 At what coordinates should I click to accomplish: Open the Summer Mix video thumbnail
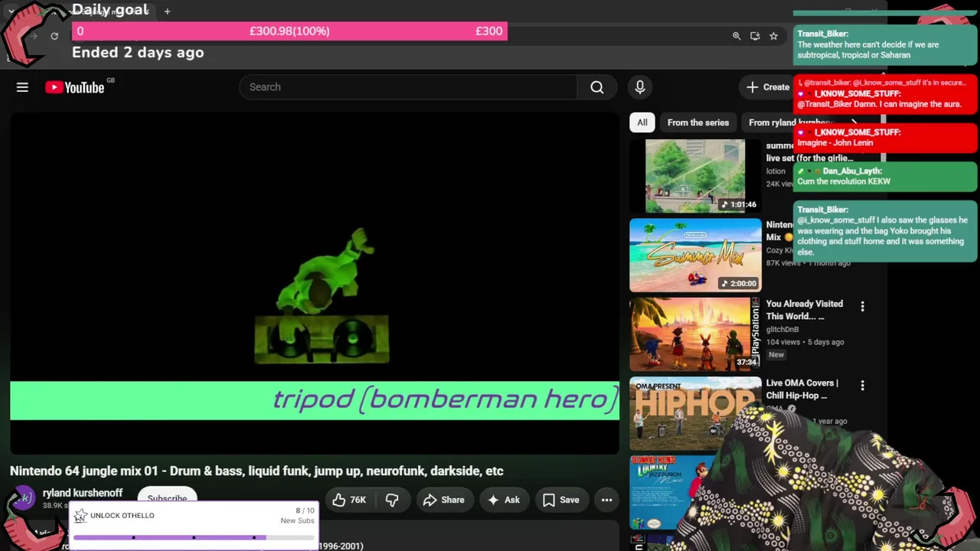[x=695, y=256]
